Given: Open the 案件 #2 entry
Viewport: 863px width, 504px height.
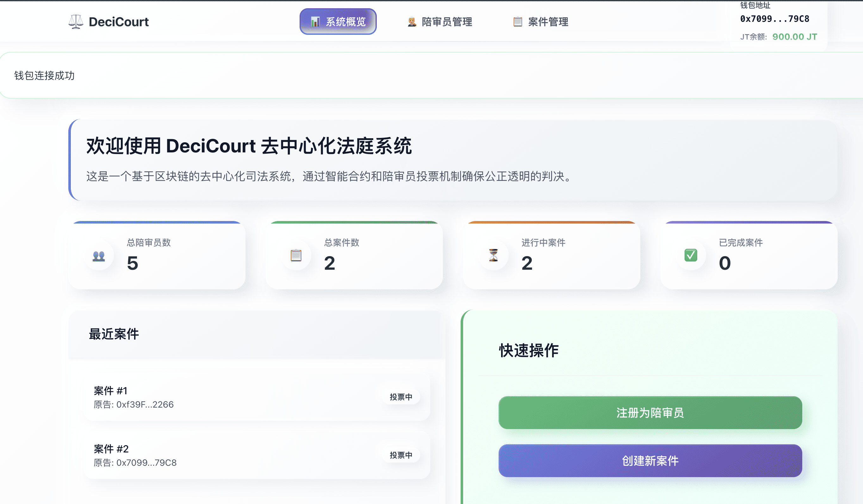Looking at the screenshot, I should [257, 455].
